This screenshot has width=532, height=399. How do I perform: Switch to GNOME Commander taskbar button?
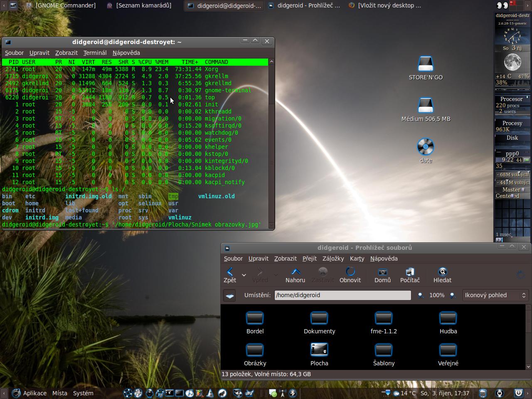pos(61,5)
